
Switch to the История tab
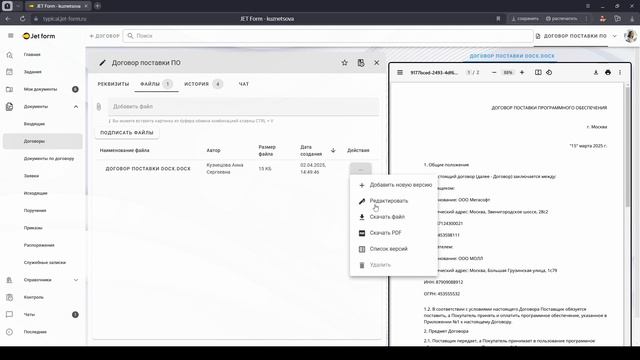click(x=203, y=84)
